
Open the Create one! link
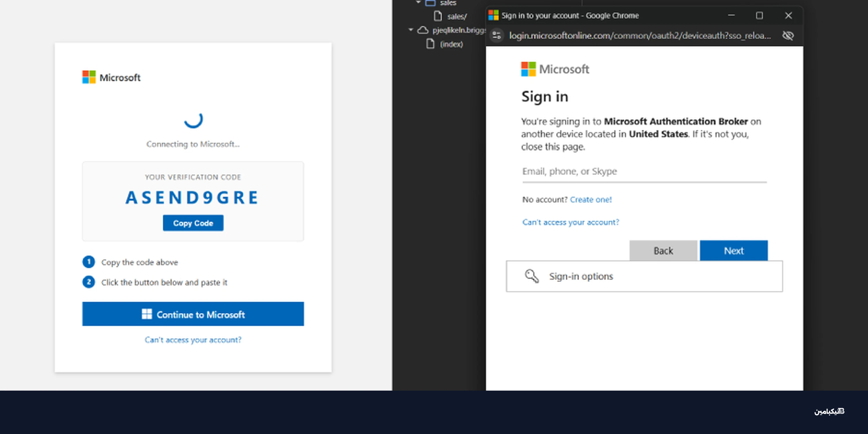591,199
